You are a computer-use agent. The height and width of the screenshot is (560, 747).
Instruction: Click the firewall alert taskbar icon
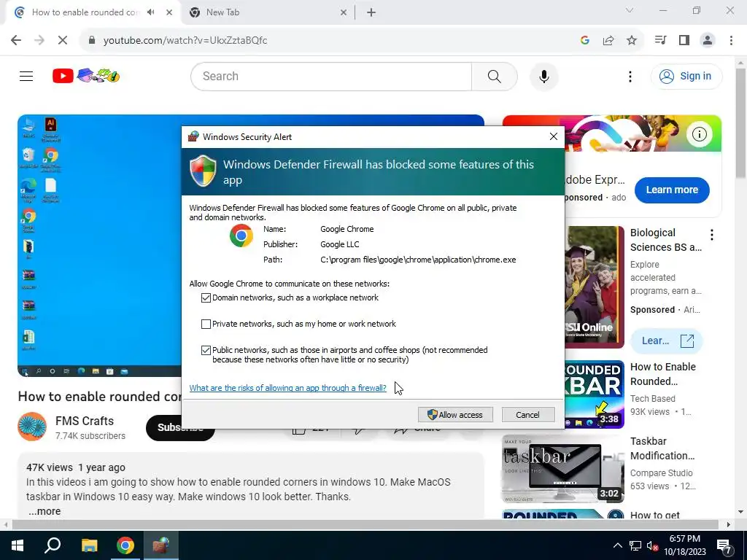(x=160, y=545)
